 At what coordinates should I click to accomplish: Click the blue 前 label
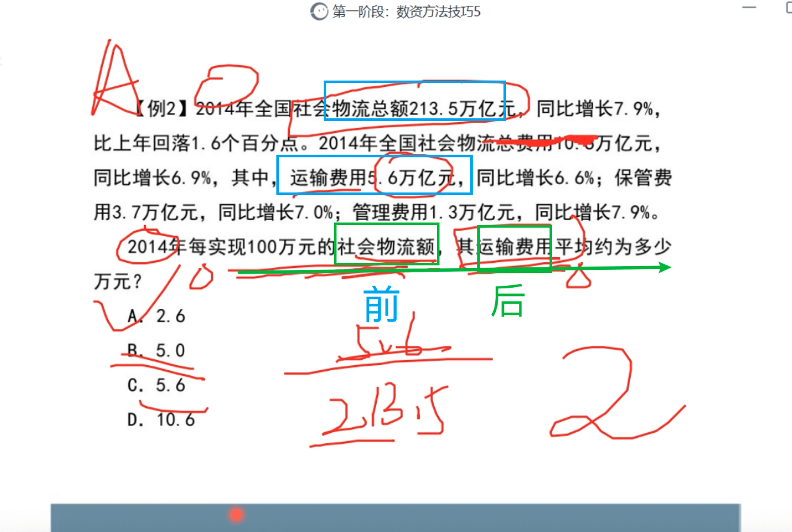(x=381, y=305)
